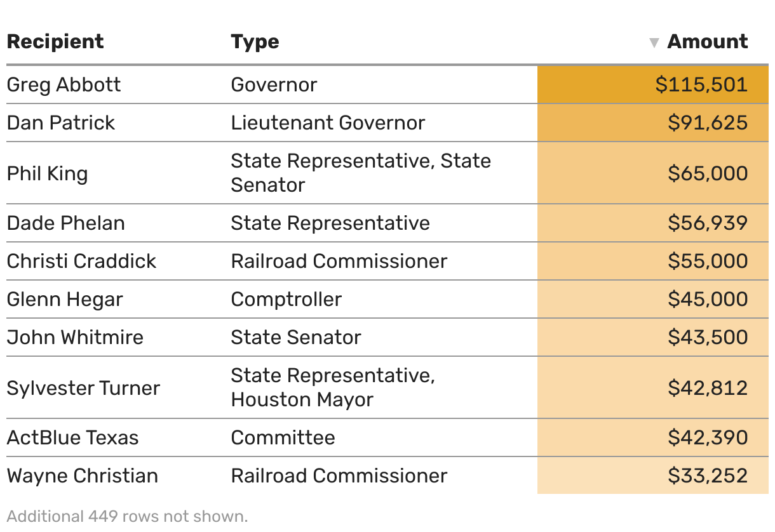Click the John Whitmire recipient name
Image resolution: width=775 pixels, height=532 pixels.
click(x=75, y=337)
